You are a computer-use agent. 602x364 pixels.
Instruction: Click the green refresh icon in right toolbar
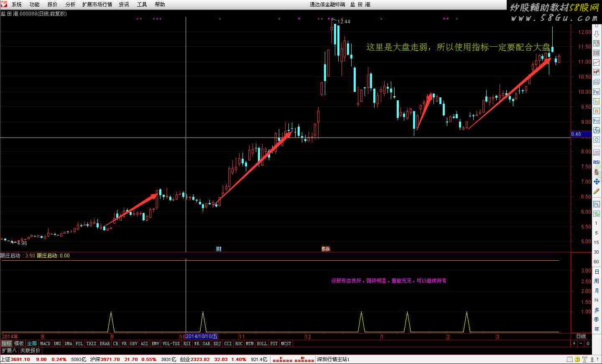(597, 214)
